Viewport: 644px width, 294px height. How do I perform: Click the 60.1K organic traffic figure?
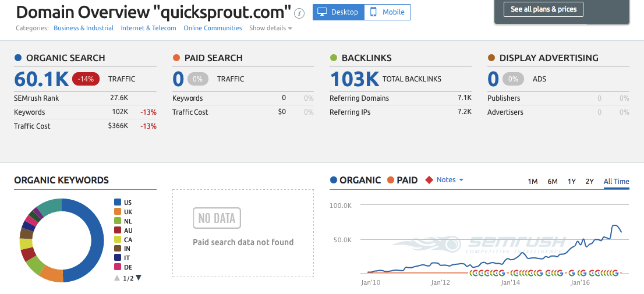point(41,79)
